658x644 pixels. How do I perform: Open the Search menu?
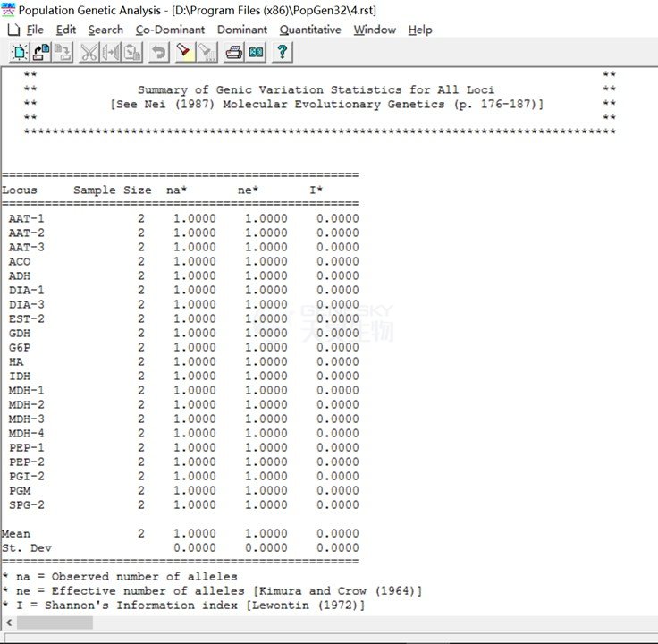[105, 30]
